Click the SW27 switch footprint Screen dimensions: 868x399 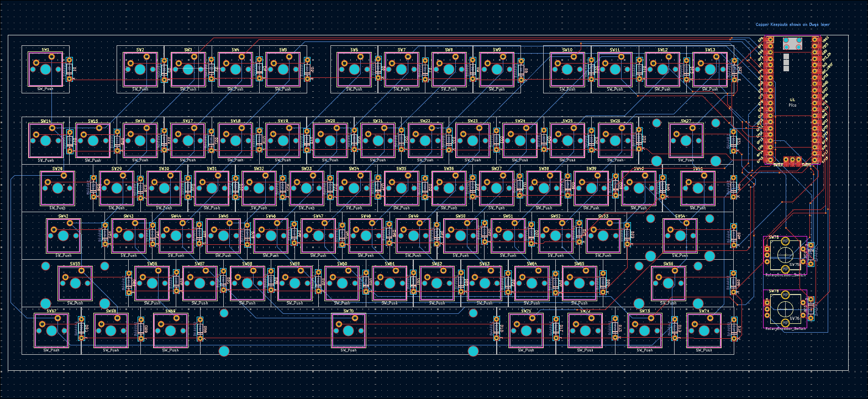[686, 141]
